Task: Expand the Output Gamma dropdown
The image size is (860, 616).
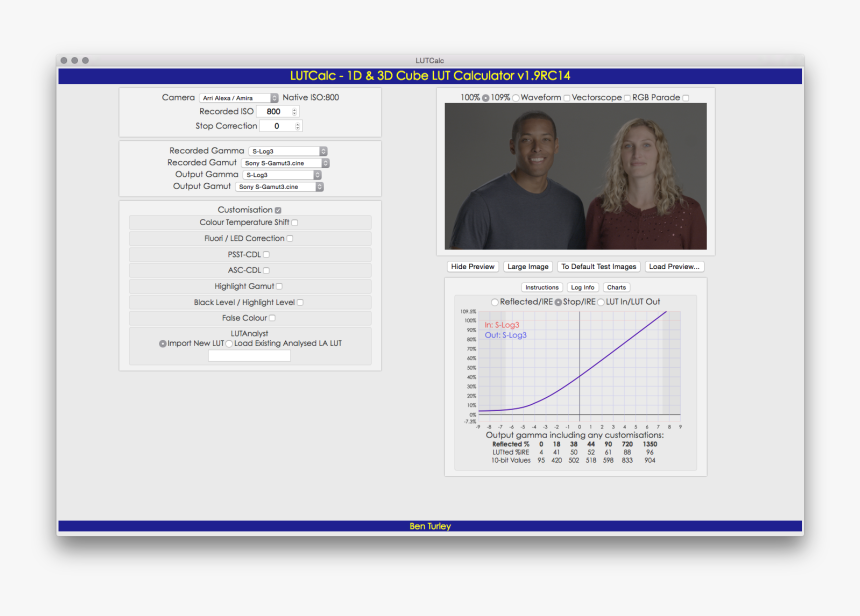Action: (282, 175)
